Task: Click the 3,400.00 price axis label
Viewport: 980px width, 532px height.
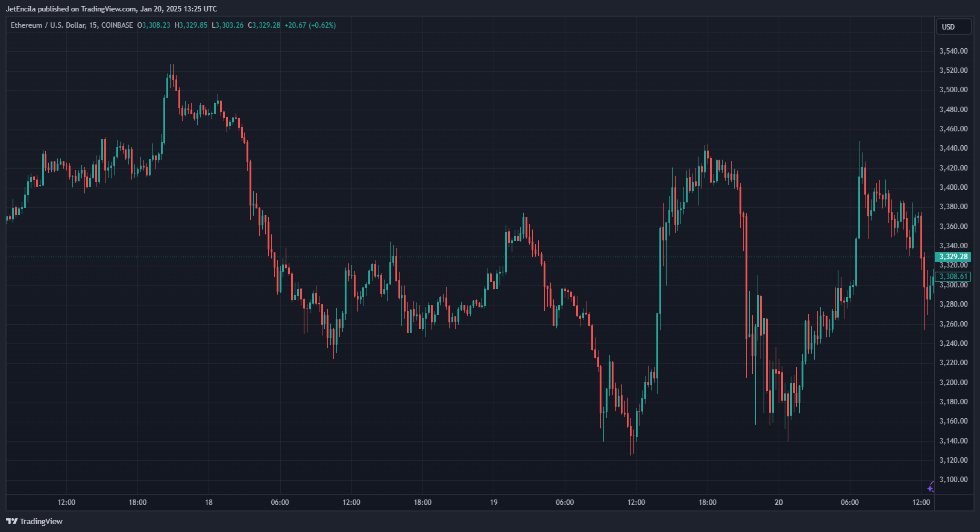Action: click(x=953, y=187)
